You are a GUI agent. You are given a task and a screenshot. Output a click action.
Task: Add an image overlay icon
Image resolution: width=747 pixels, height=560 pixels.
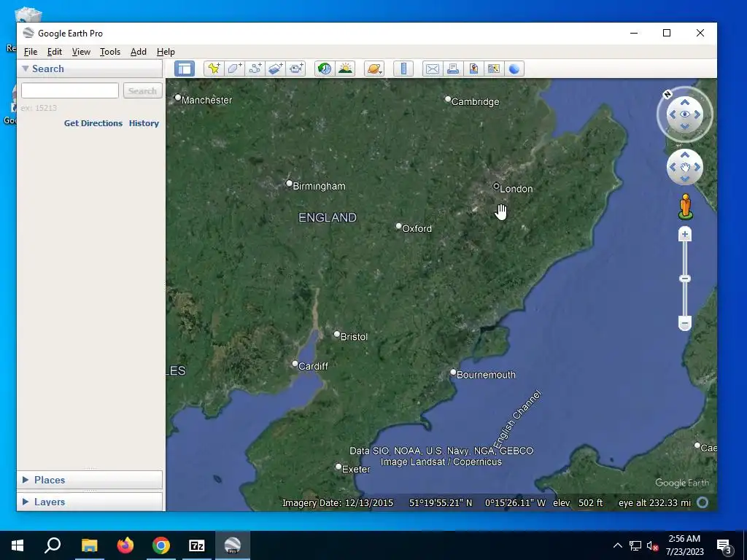(x=275, y=69)
